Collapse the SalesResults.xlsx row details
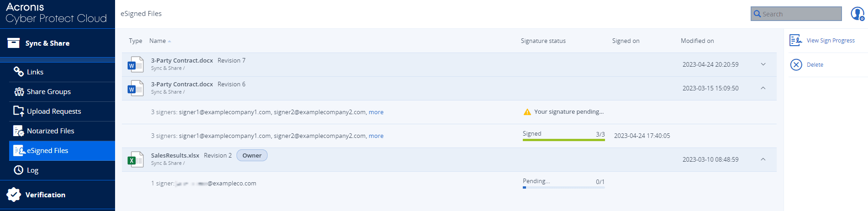The image size is (868, 211). [763, 159]
